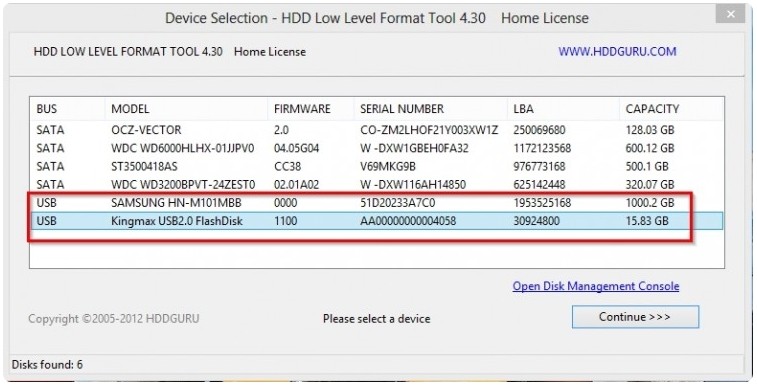
Task: Click LBA value 976773168
Action: (539, 167)
